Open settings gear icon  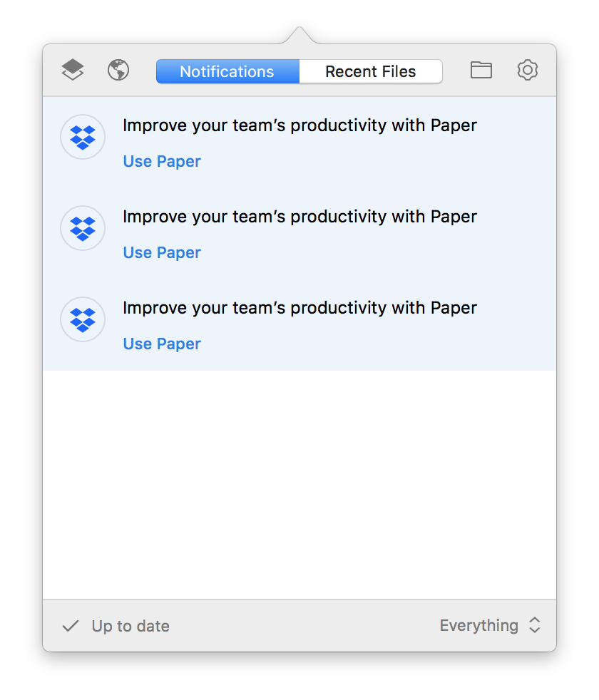tap(528, 70)
